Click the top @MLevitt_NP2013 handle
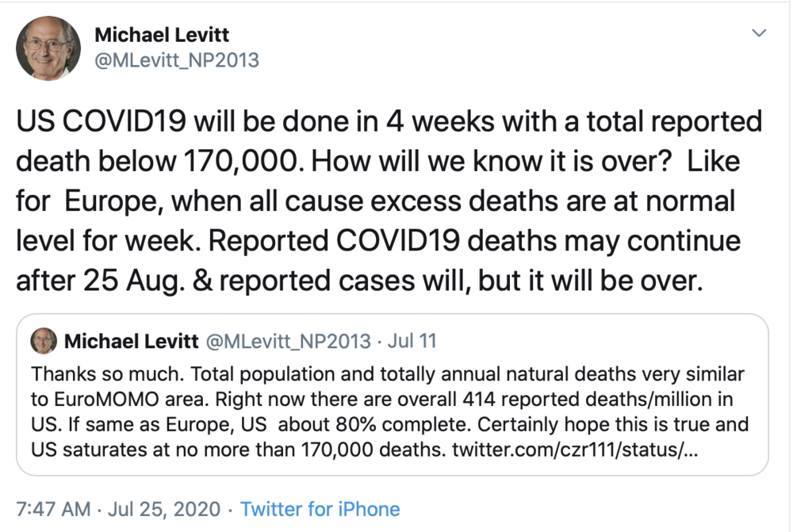Viewport: 793px width, 532px height. pyautogui.click(x=177, y=60)
